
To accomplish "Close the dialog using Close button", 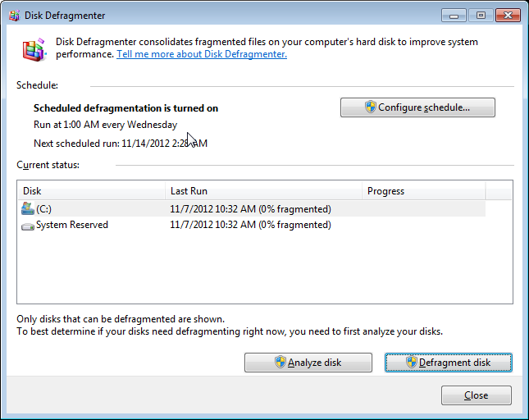I will click(x=476, y=395).
